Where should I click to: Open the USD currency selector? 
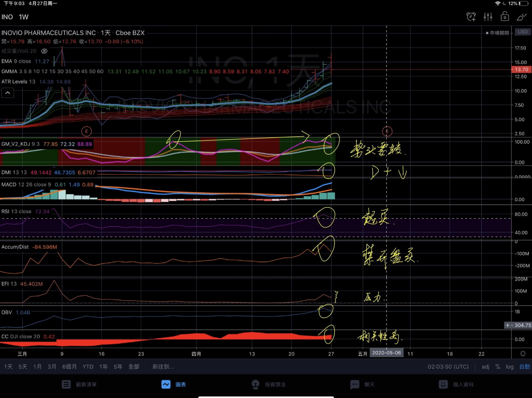[523, 32]
